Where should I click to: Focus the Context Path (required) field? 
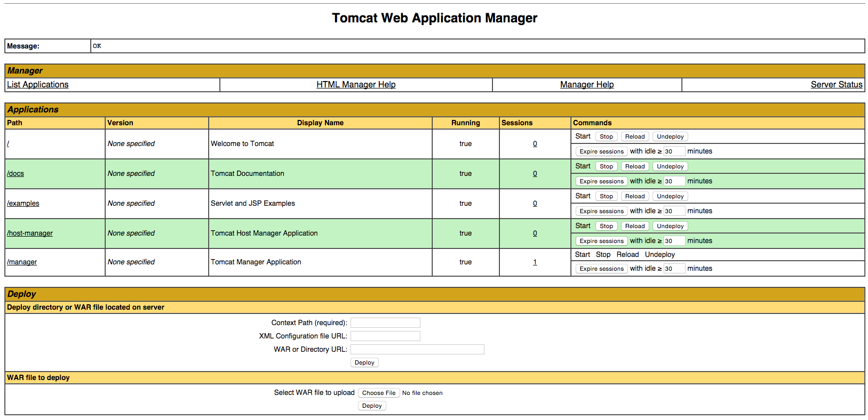point(385,323)
